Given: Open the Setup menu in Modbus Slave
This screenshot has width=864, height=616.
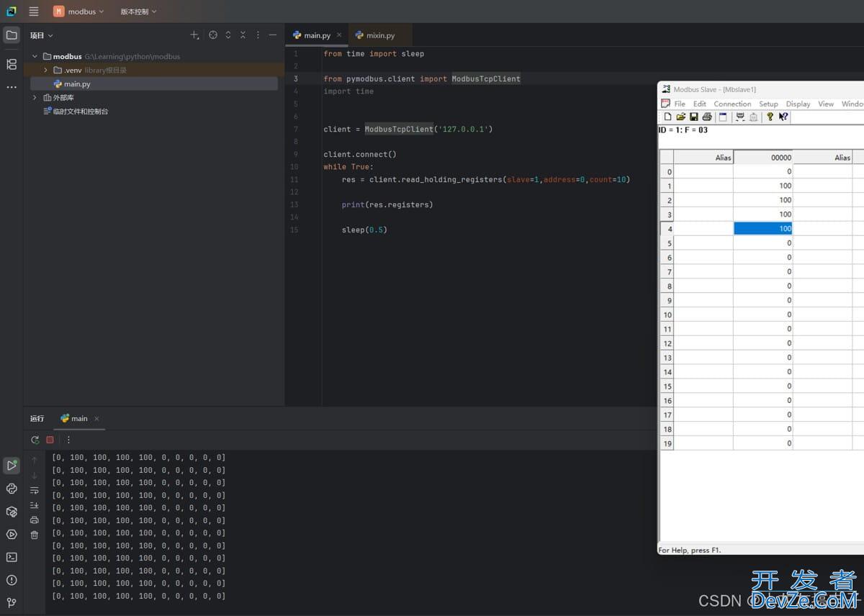Looking at the screenshot, I should coord(768,104).
